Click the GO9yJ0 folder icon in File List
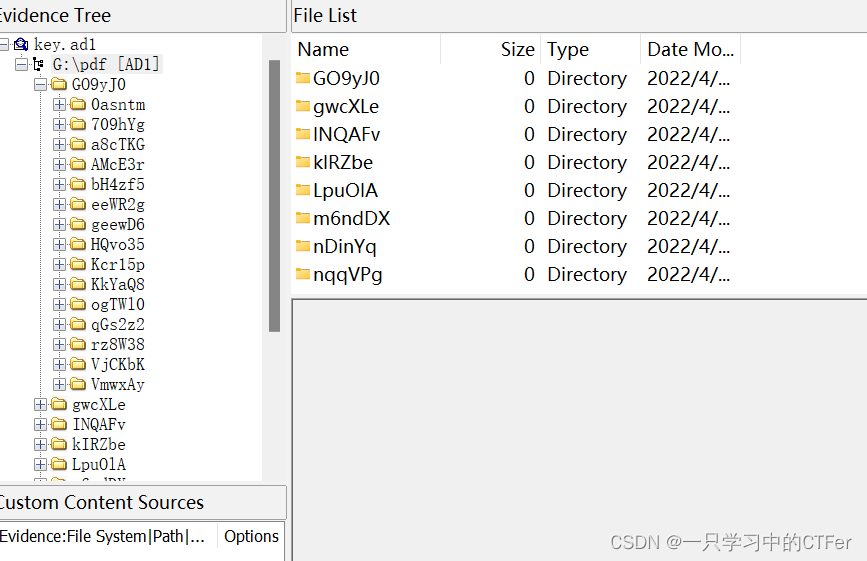The height and width of the screenshot is (561, 867). [302, 78]
